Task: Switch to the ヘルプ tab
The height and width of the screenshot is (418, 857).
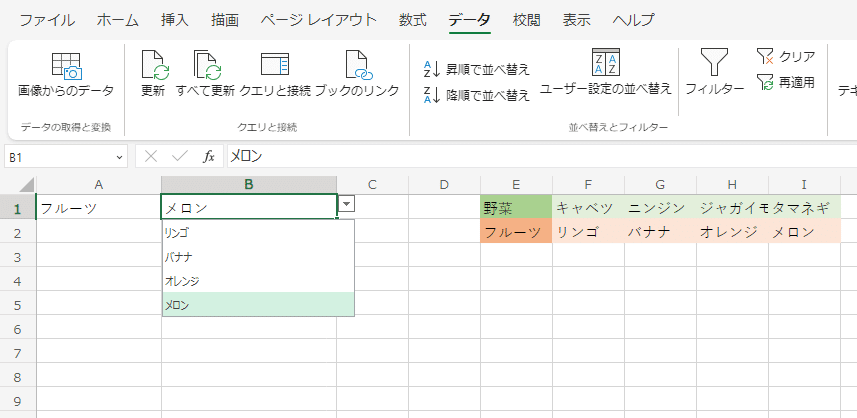Action: click(633, 20)
